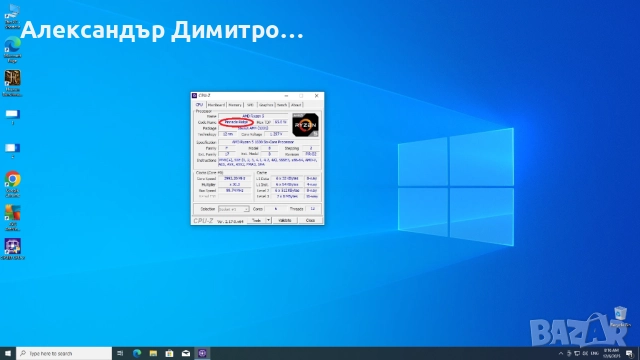Click the Validate button

284,220
